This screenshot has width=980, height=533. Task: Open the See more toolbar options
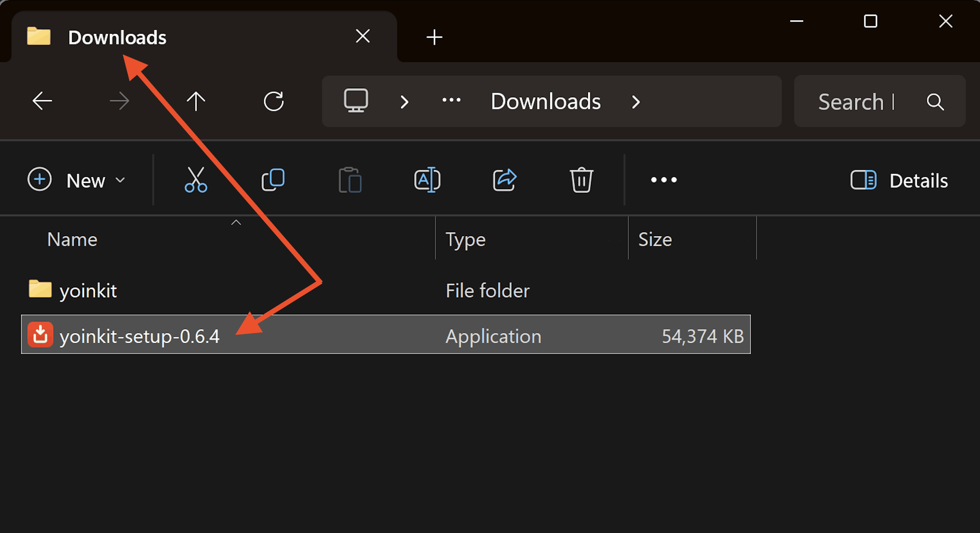coord(664,180)
